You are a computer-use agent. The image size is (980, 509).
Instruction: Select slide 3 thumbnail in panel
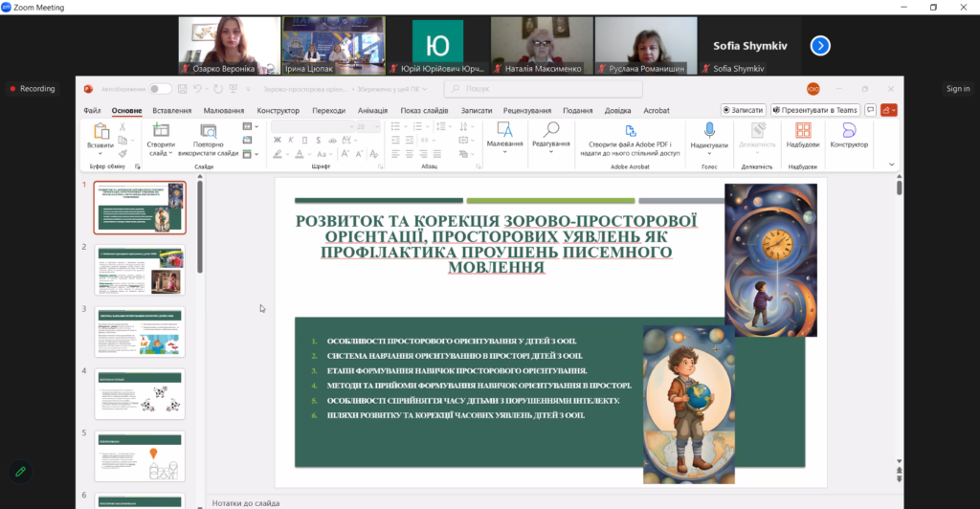tap(140, 332)
